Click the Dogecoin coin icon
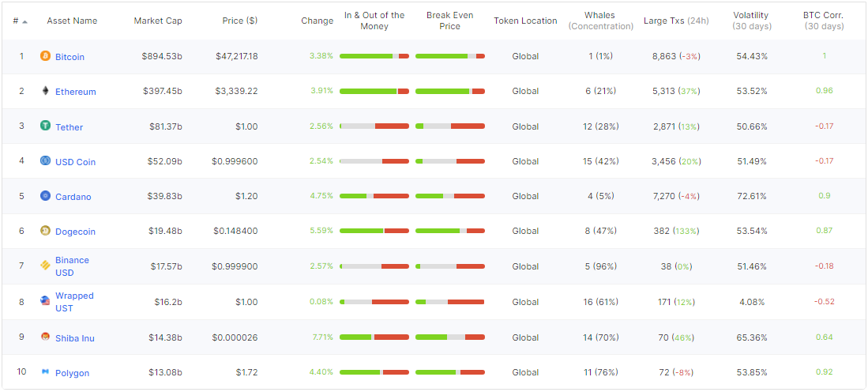The height and width of the screenshot is (392, 868). (x=45, y=231)
